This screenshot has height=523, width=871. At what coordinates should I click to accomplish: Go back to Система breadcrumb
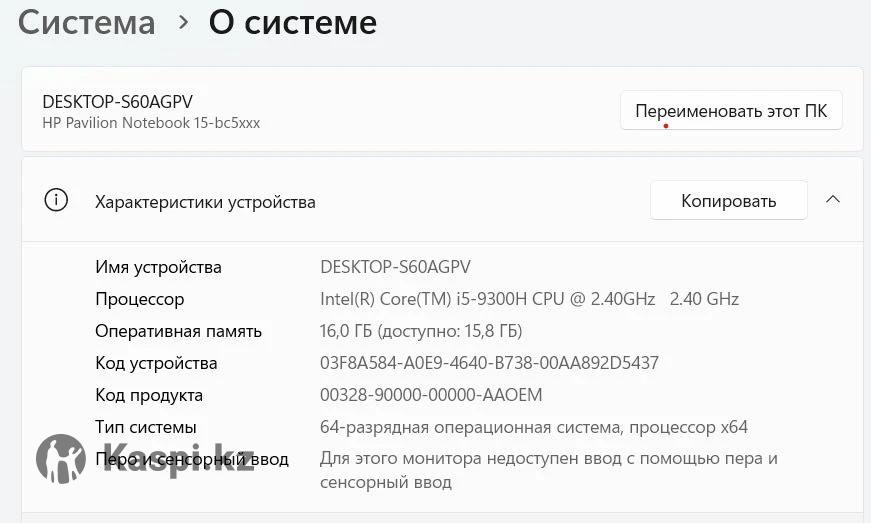click(86, 22)
